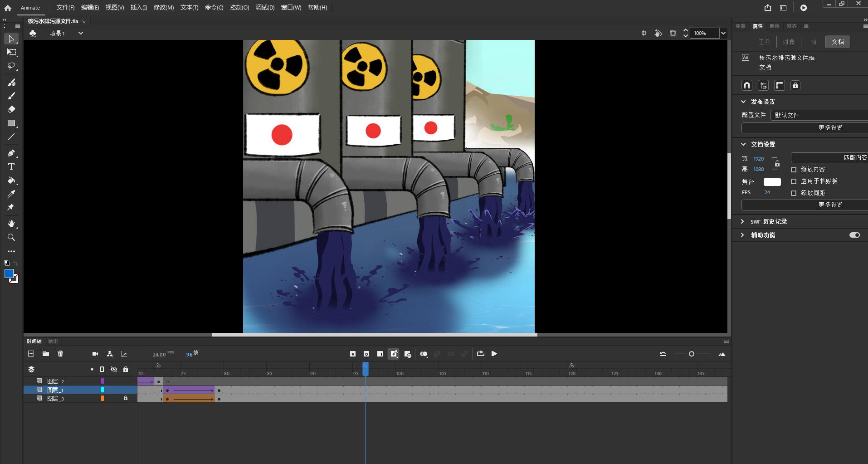
Task: Click the clip content outside stage icon
Action: point(673,33)
